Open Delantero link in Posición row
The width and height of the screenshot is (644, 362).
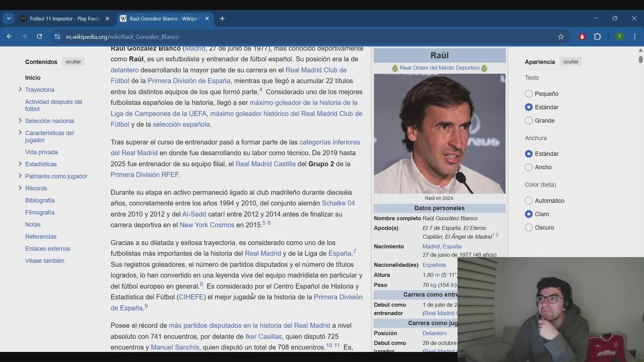pos(435,333)
